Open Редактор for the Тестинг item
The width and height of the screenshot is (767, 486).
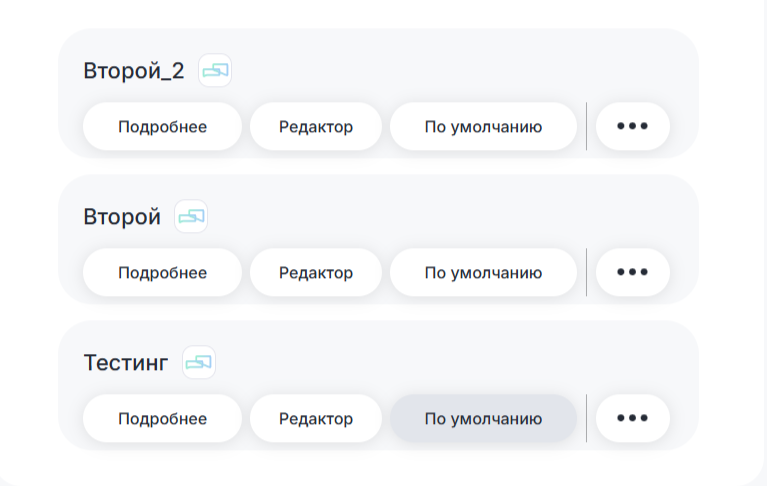click(x=315, y=419)
